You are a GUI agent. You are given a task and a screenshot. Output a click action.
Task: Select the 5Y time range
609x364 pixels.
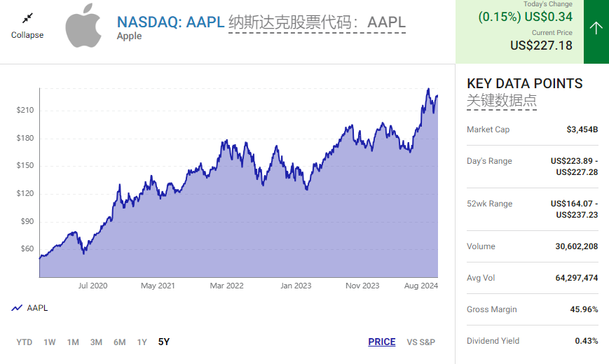[164, 342]
